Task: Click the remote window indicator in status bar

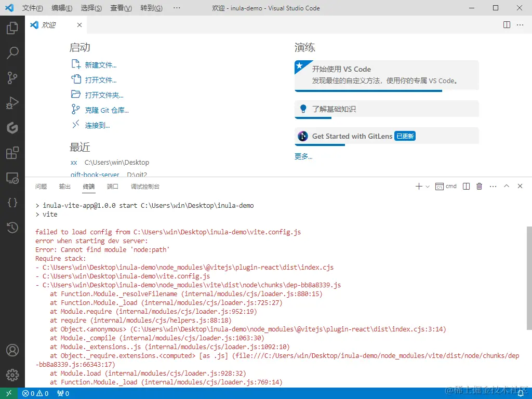Action: [9, 393]
